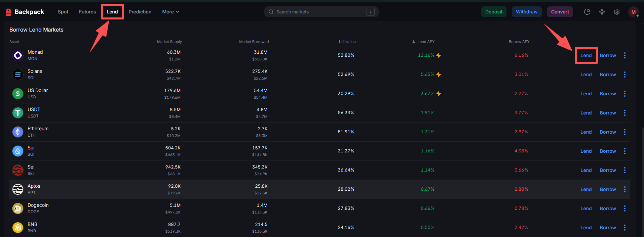Click the Dogecoin asset icon
This screenshot has width=644, height=237.
18,208
